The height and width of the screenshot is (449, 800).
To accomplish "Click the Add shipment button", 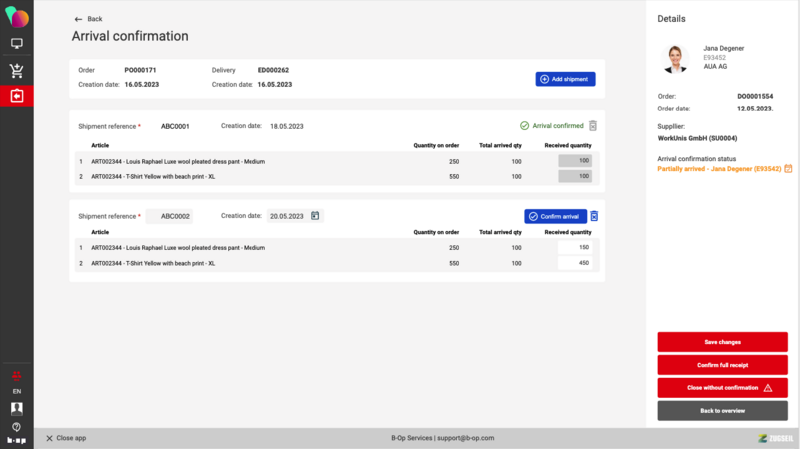I will [565, 79].
